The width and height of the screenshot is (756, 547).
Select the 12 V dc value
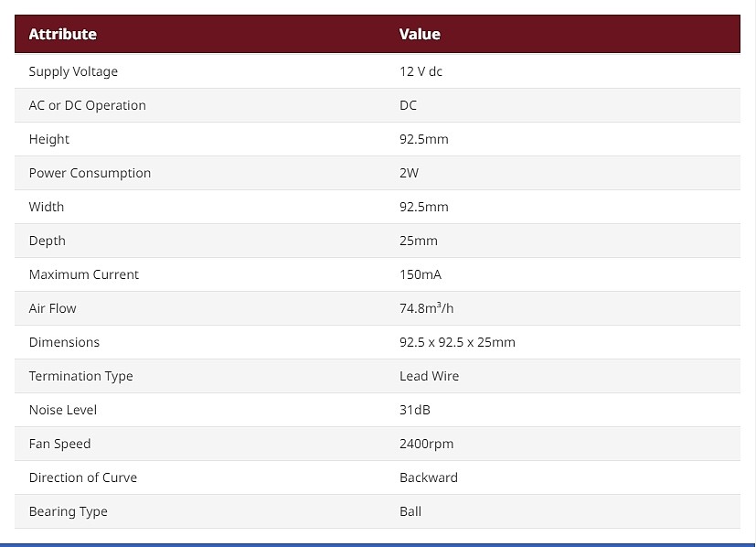coord(421,71)
